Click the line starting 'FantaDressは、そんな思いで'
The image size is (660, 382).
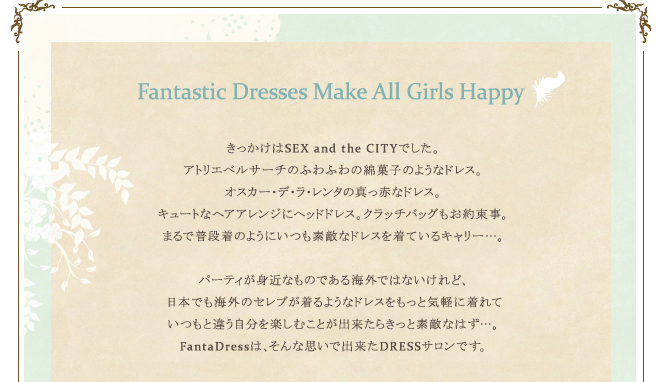click(333, 346)
